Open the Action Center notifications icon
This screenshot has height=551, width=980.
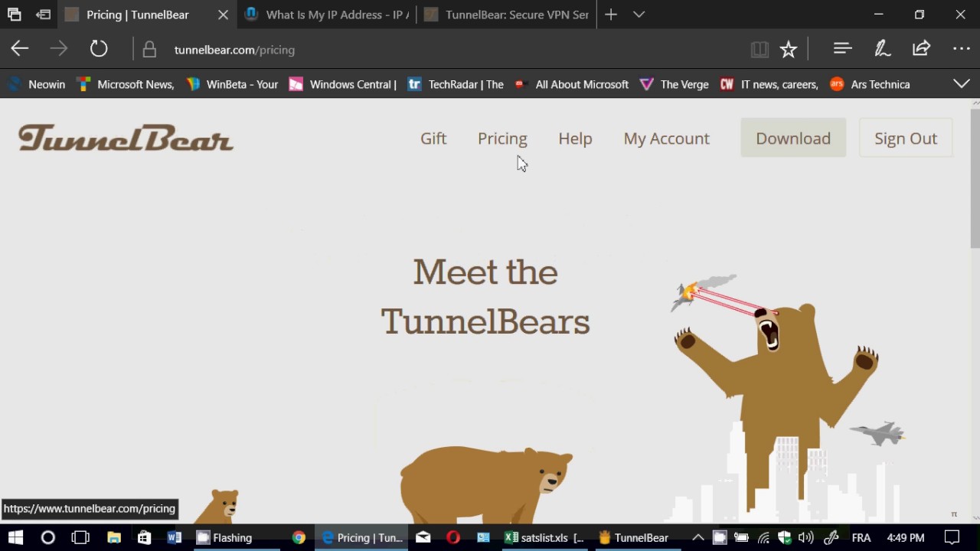[x=951, y=537]
